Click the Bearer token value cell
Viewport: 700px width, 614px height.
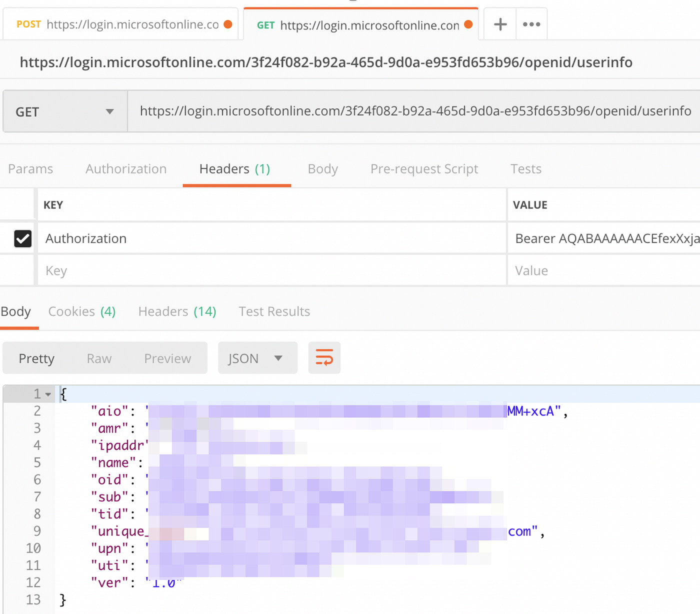(604, 238)
